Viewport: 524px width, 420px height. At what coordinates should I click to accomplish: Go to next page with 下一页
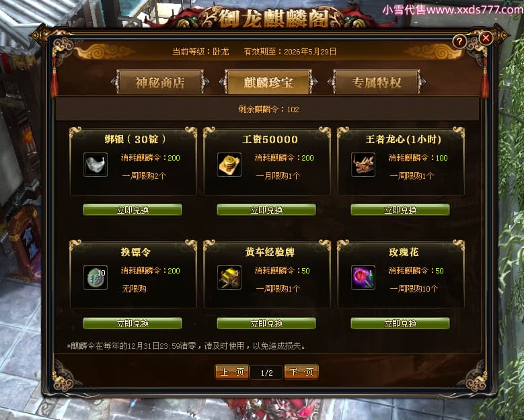click(x=301, y=372)
